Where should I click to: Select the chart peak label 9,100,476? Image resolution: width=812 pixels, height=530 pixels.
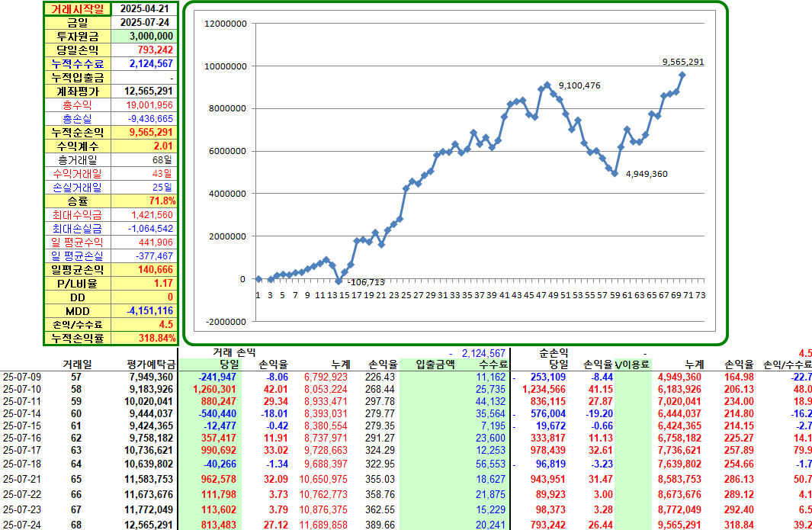pos(579,85)
